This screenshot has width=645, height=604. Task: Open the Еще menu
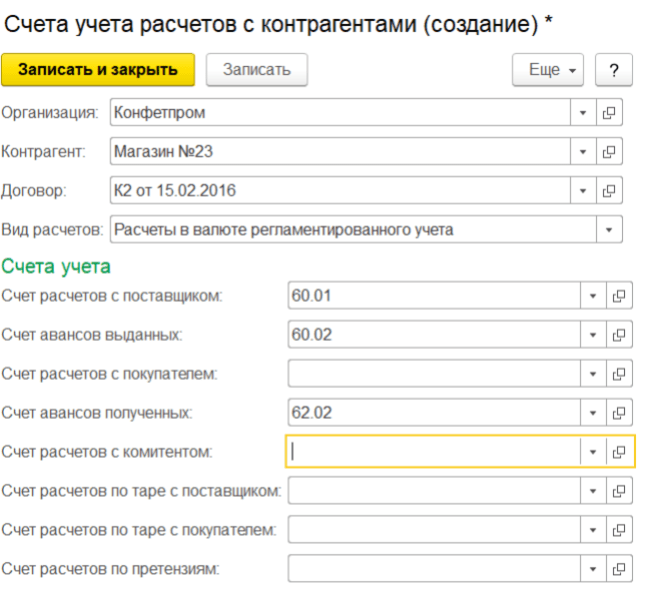click(547, 70)
